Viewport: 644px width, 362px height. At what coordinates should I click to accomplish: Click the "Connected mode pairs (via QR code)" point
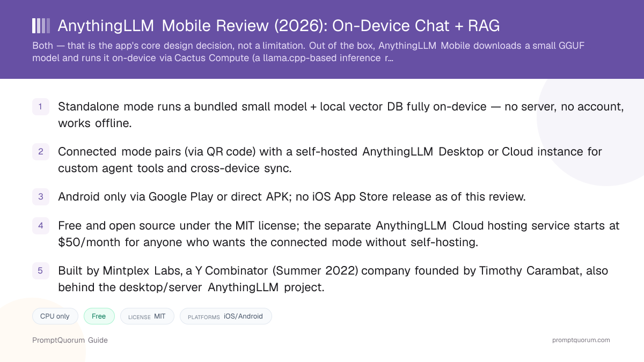tap(330, 160)
